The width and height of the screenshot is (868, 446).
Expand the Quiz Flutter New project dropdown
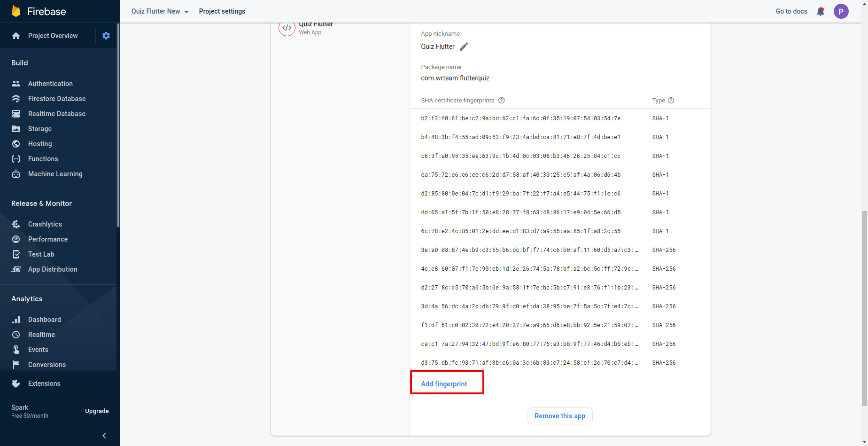click(x=160, y=11)
